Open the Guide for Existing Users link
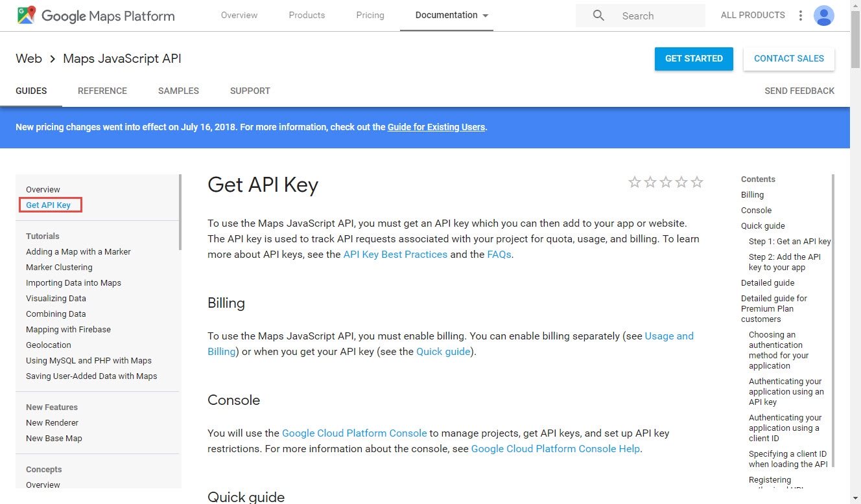 (436, 127)
